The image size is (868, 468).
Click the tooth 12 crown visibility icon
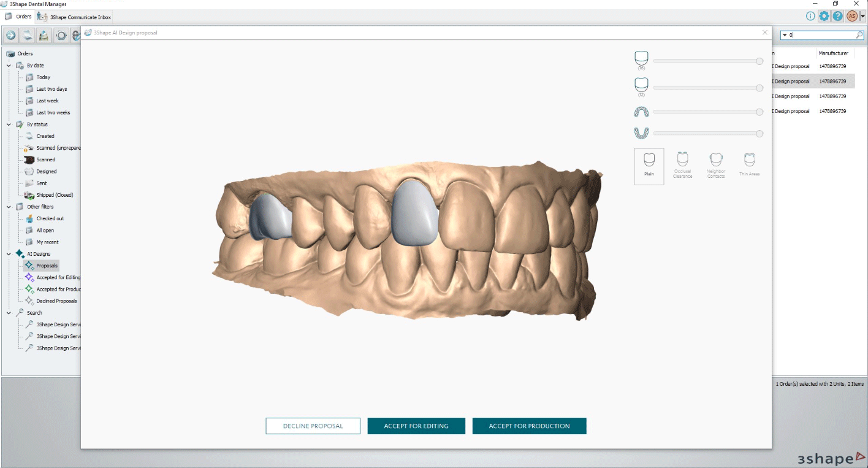(x=641, y=85)
